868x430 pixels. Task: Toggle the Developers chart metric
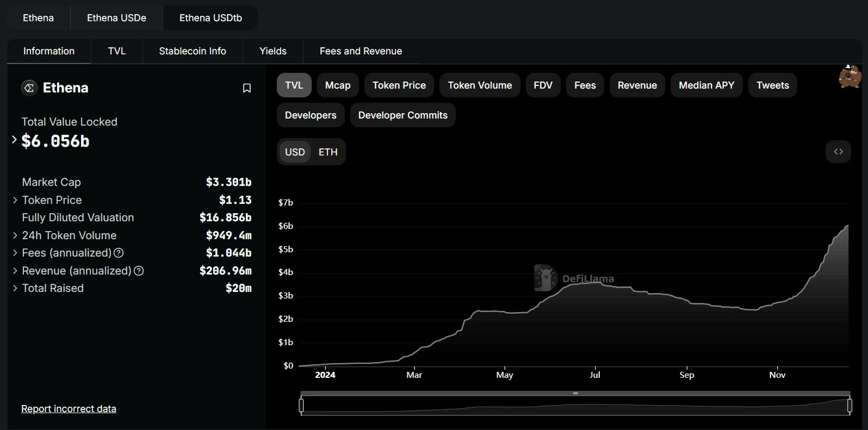[x=311, y=115]
